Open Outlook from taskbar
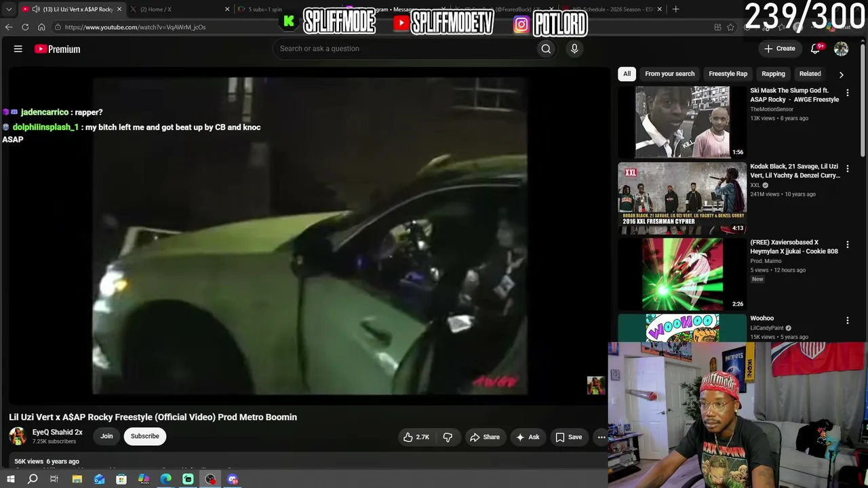The image size is (868, 488). (100, 479)
